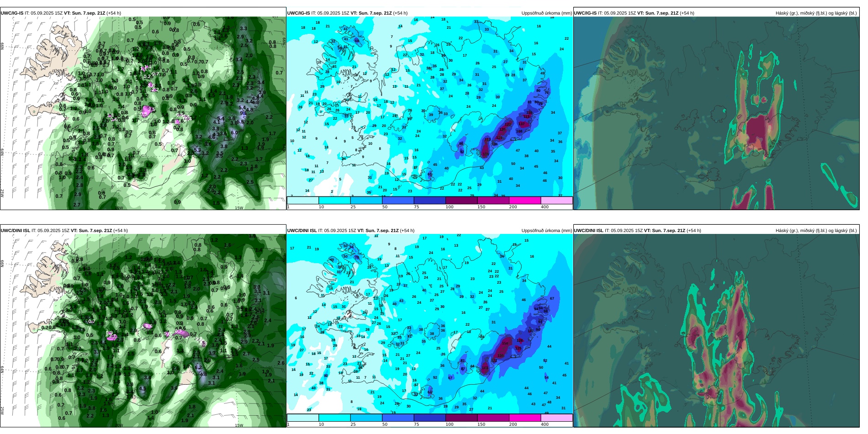Select the 1–10 mm pale swatch in bottom legend
The height and width of the screenshot is (434, 868).
click(303, 418)
